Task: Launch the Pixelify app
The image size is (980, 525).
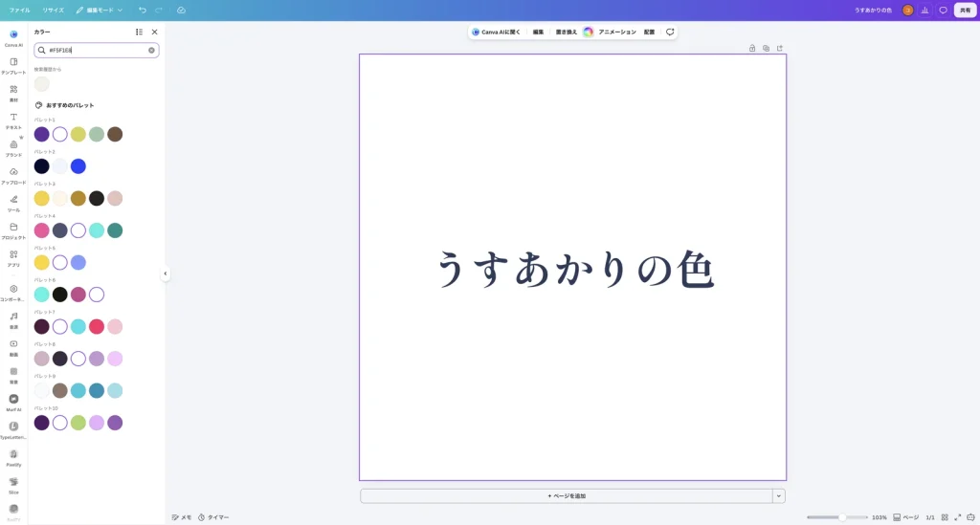Action: pyautogui.click(x=13, y=457)
